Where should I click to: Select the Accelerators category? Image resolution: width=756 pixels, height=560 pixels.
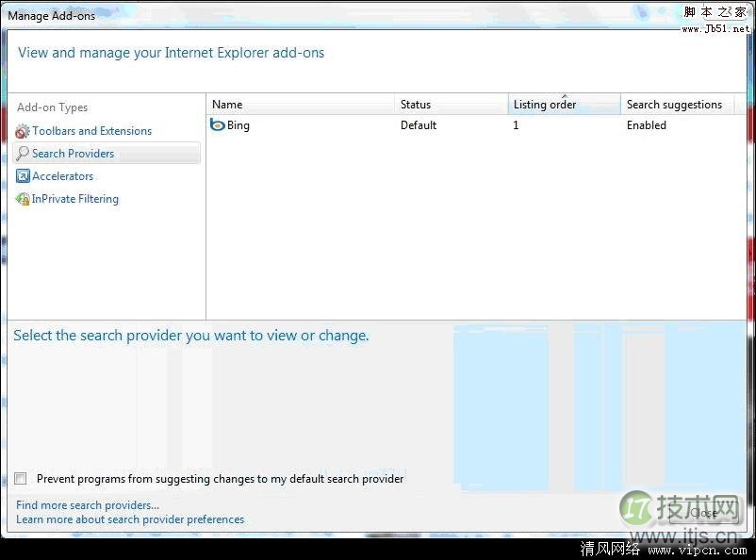tap(62, 175)
